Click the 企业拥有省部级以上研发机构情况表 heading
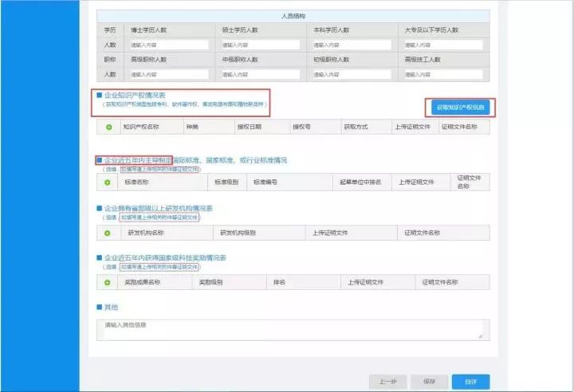This screenshot has height=392, width=574. click(159, 209)
